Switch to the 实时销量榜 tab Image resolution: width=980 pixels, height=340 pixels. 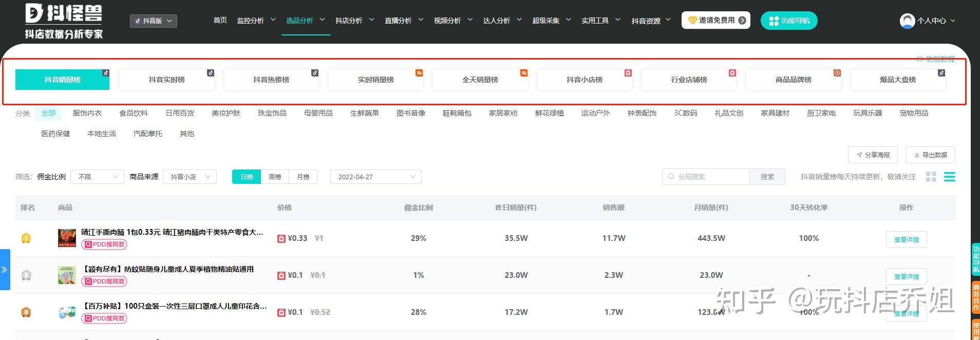pyautogui.click(x=376, y=80)
